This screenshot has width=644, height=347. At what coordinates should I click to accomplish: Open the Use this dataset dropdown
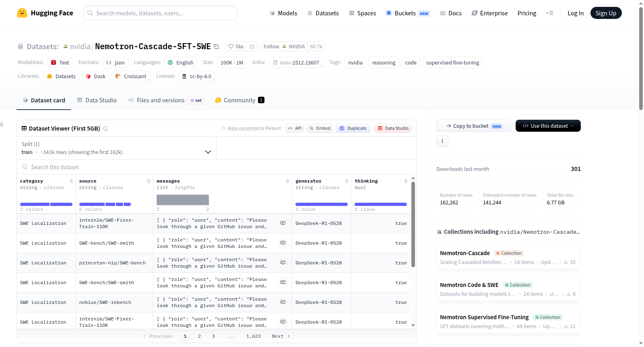click(x=548, y=126)
